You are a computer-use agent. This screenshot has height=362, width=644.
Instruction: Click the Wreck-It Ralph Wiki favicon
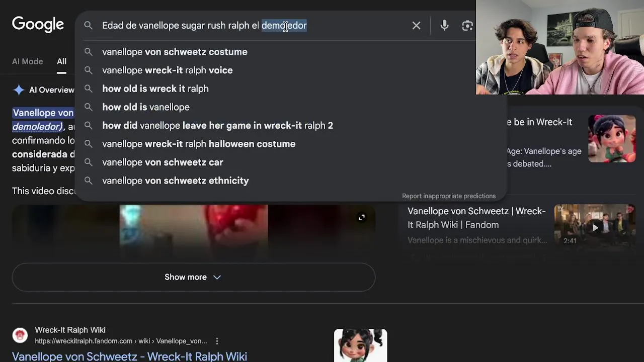20,335
